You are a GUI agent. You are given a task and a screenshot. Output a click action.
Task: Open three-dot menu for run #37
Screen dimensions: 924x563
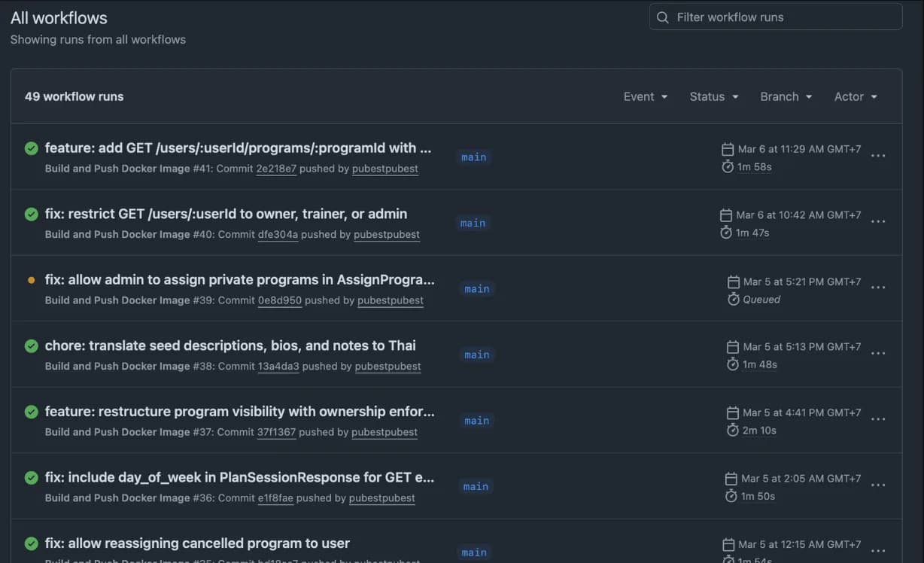pos(878,419)
